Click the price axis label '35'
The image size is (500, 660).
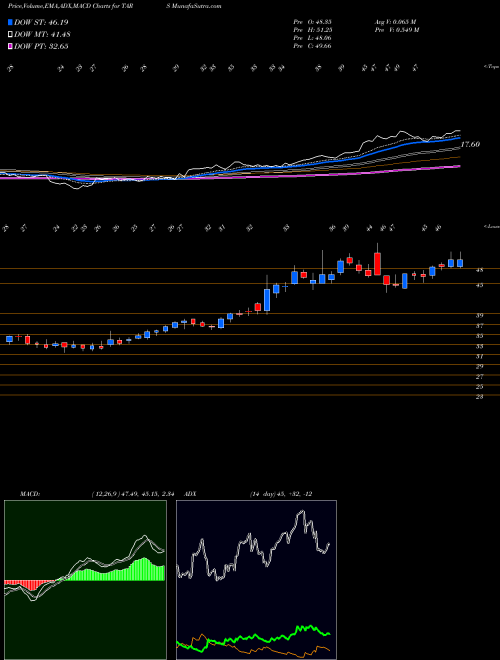coord(479,336)
